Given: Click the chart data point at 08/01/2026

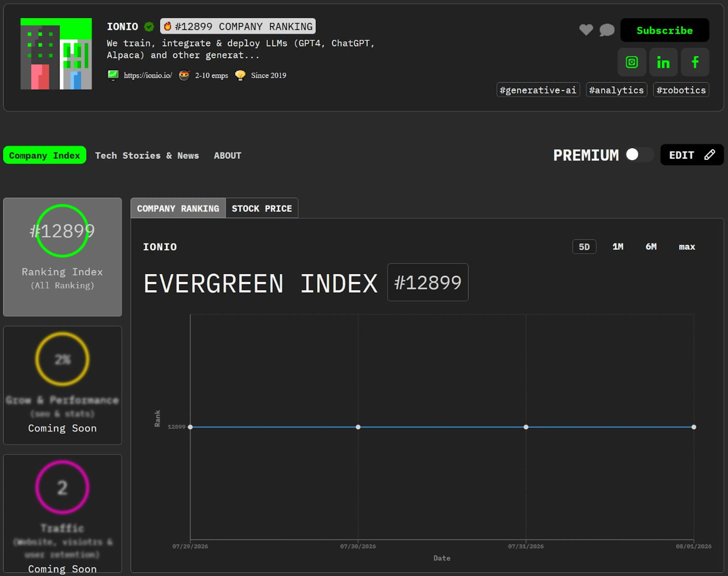Looking at the screenshot, I should [x=694, y=427].
